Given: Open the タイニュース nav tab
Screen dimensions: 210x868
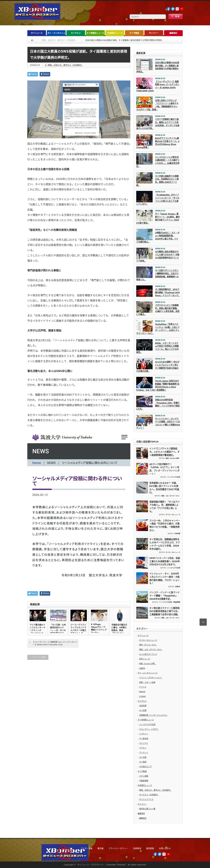Looking at the screenshot, I should click(x=37, y=33).
